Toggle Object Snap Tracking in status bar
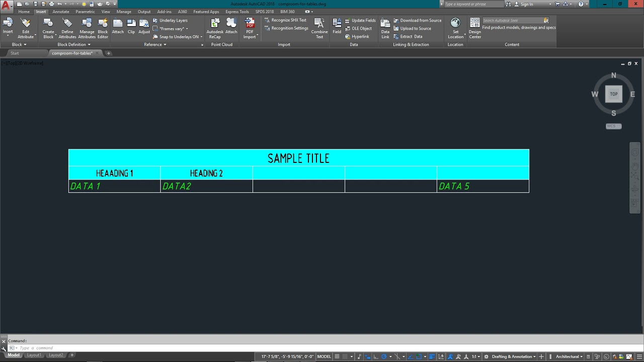Image resolution: width=644 pixels, height=362 pixels. tap(410, 356)
